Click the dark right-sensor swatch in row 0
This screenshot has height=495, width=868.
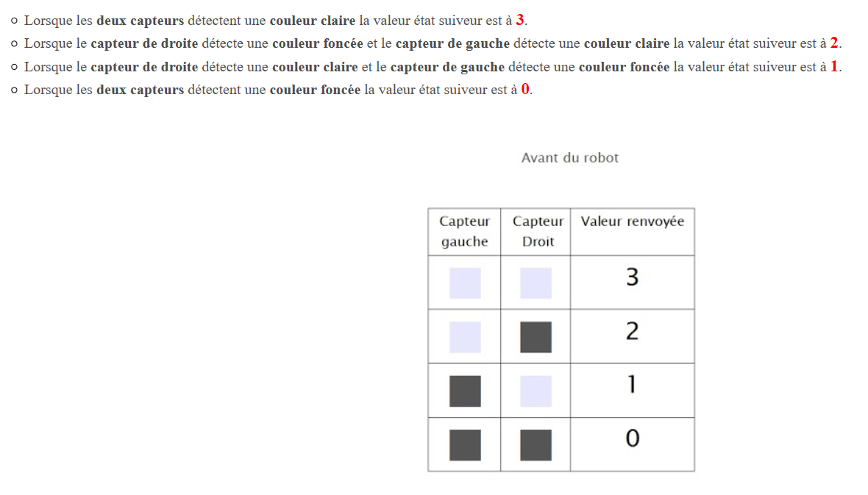536,445
